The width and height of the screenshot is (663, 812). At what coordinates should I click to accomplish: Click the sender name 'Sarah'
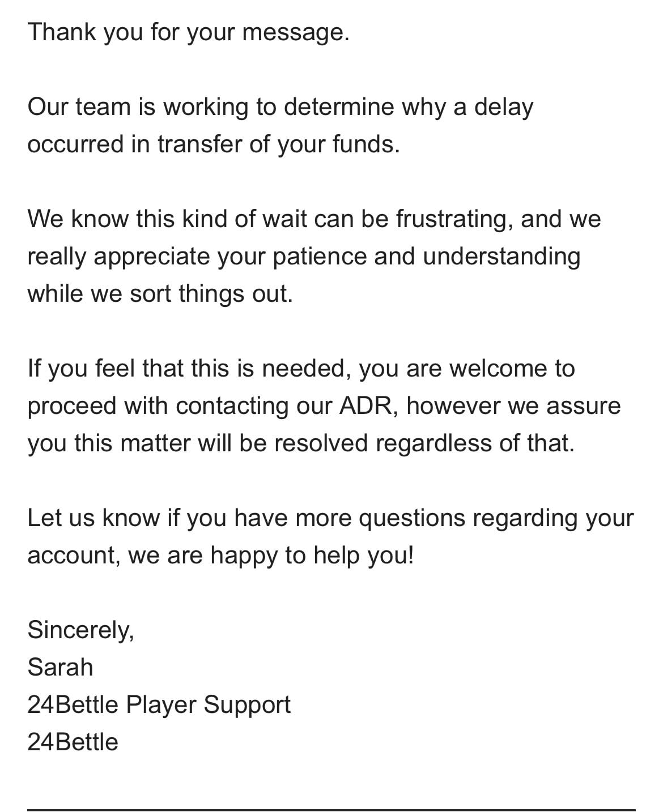60,667
